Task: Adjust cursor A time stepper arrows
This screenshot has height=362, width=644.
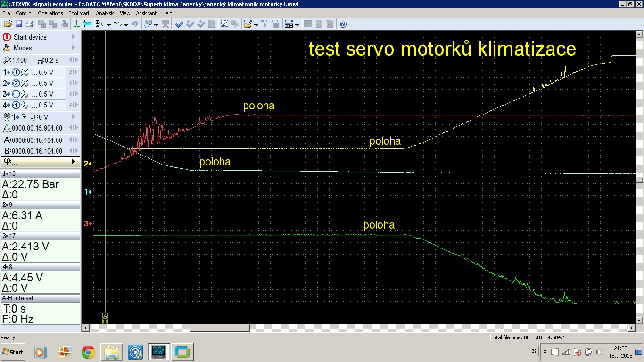Action: [x=73, y=140]
